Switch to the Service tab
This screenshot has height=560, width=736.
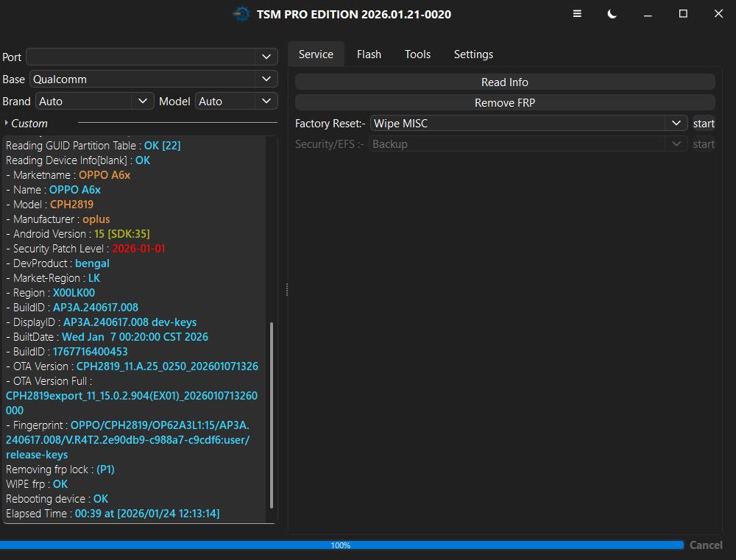(x=316, y=54)
